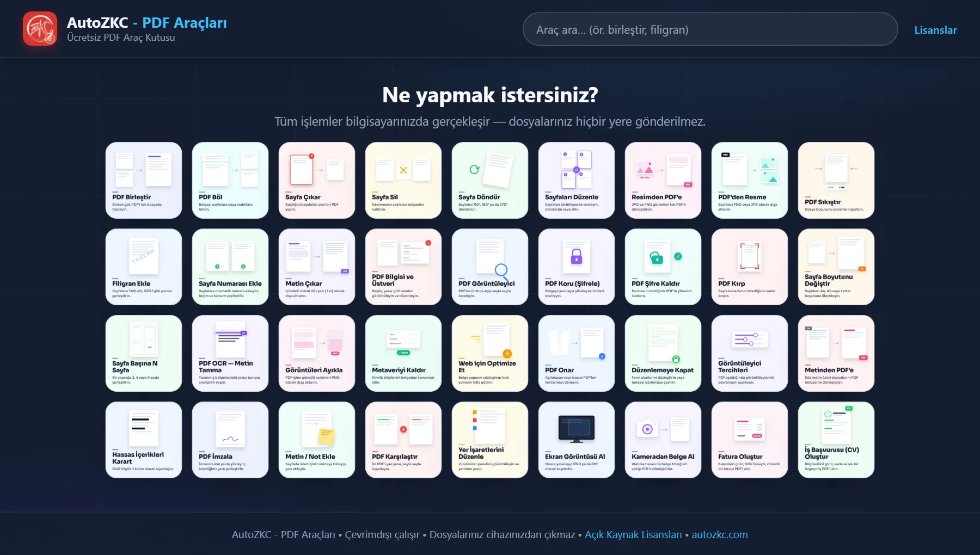Viewport: 980px width, 555px height.
Task: Open the Düzenlemeye Kapat tool
Action: point(663,354)
